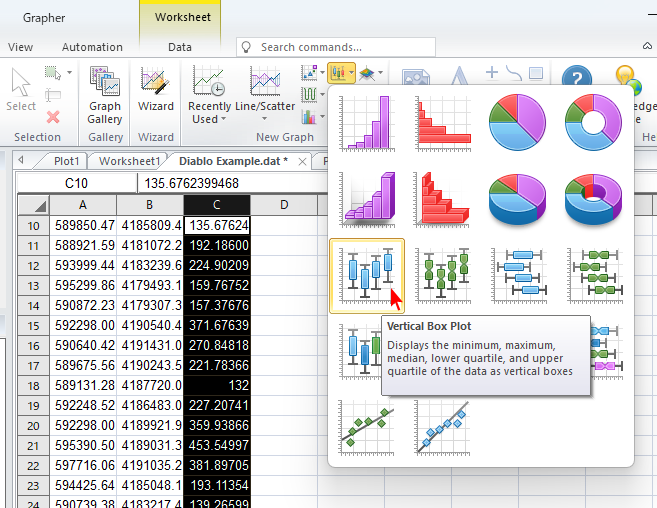Select the green Q-Q plot icon
The height and width of the screenshot is (508, 657).
click(366, 424)
